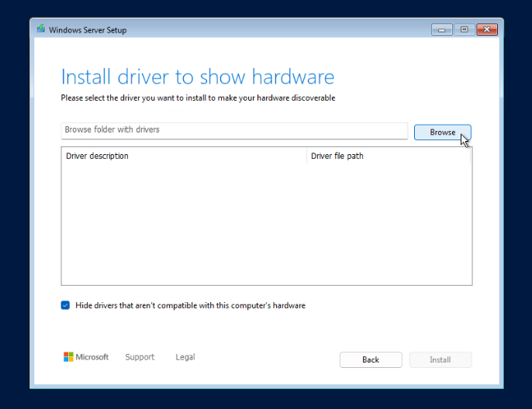
Task: Go Back to the previous setup page
Action: coord(371,359)
